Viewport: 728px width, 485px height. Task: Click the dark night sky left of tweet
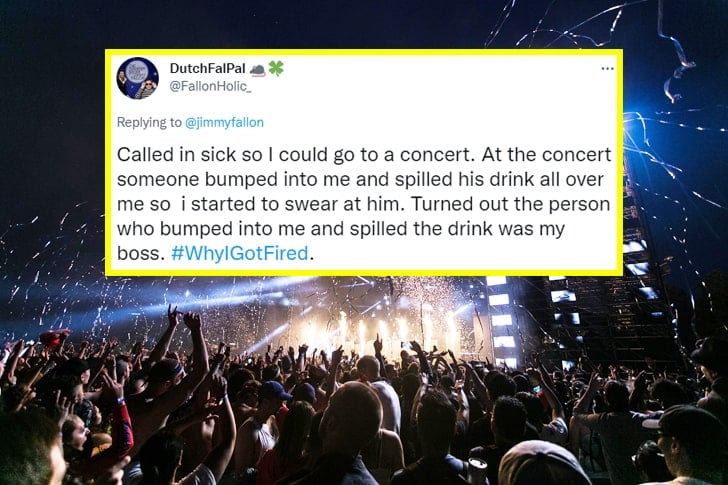coord(50,120)
